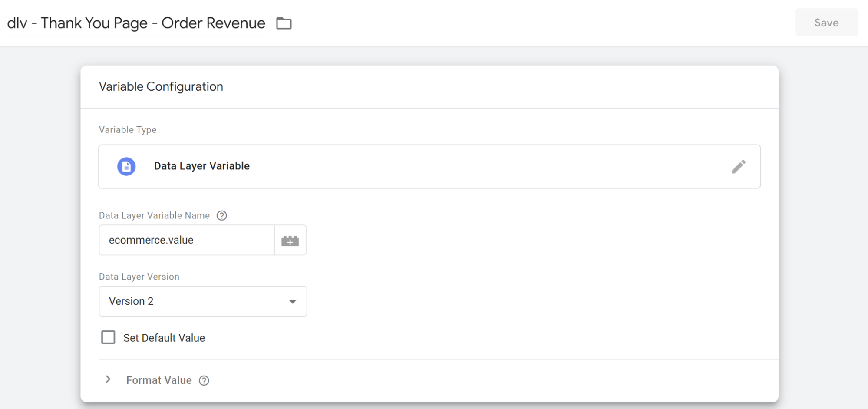Viewport: 868px width, 409px height.
Task: Open help for Data Layer Variable Name
Action: 222,215
